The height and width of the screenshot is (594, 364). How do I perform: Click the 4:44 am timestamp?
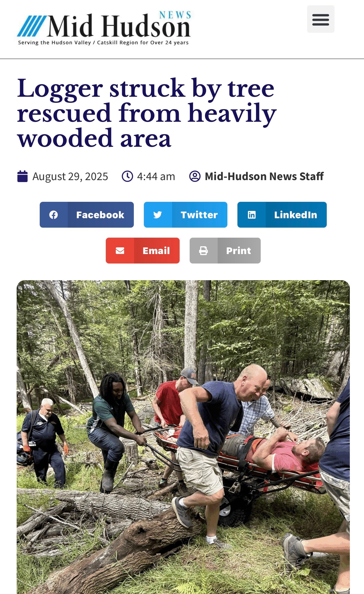[156, 177]
